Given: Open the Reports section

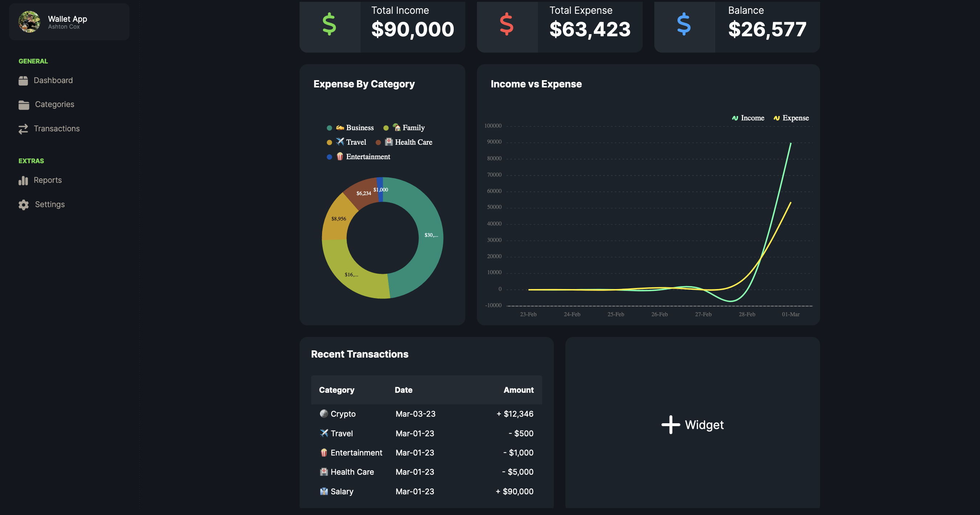Looking at the screenshot, I should (x=48, y=180).
